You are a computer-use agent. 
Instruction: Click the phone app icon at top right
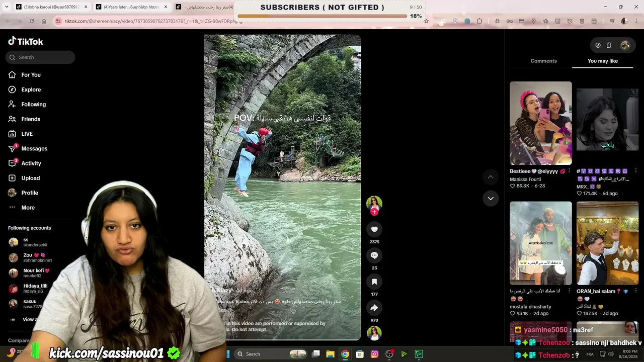click(609, 45)
